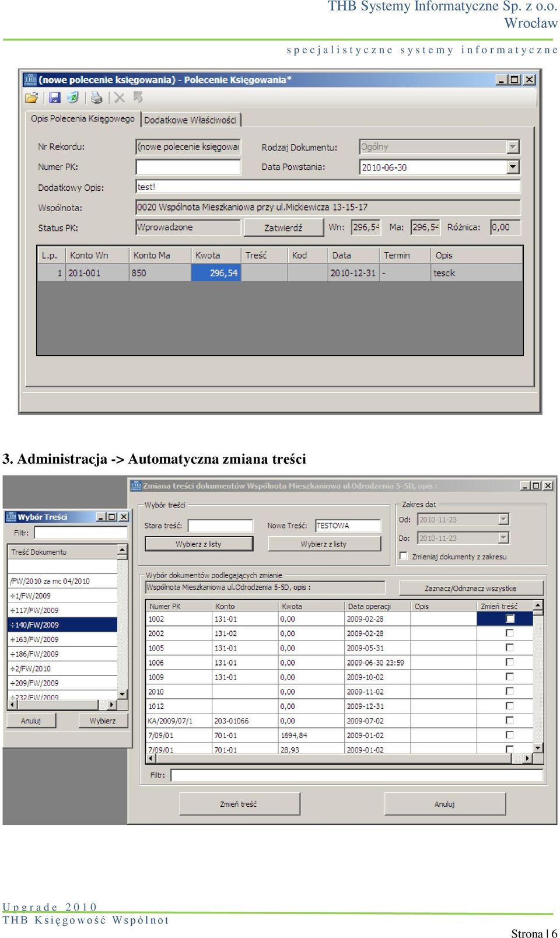Tick Zmień treść checkbox for row 1009
This screenshot has width=560, height=938.
click(510, 677)
